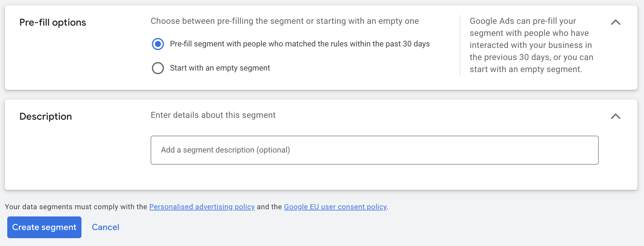
Task: Click empty space below the description field
Action: pyautogui.click(x=375, y=177)
